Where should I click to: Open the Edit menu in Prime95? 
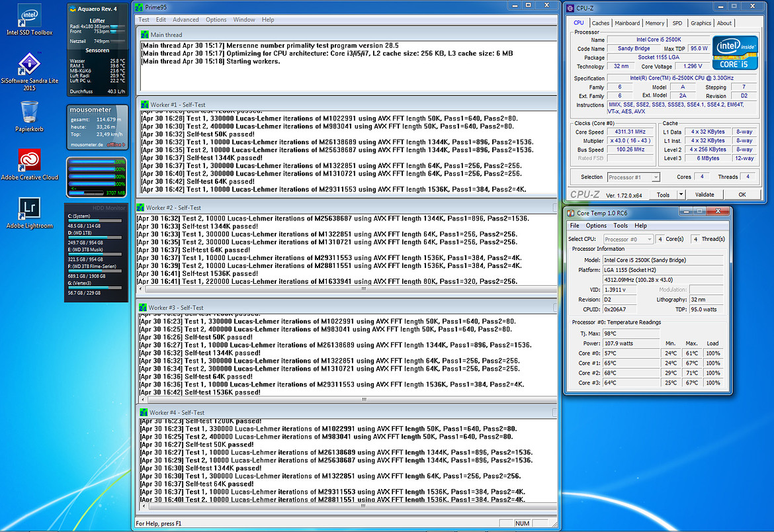[161, 20]
